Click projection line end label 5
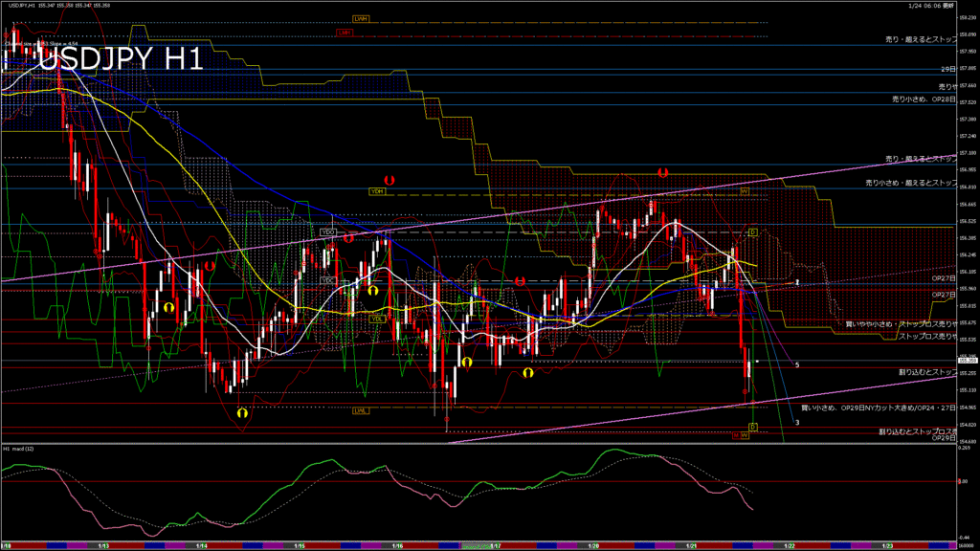The height and width of the screenshot is (551, 980). 797,364
